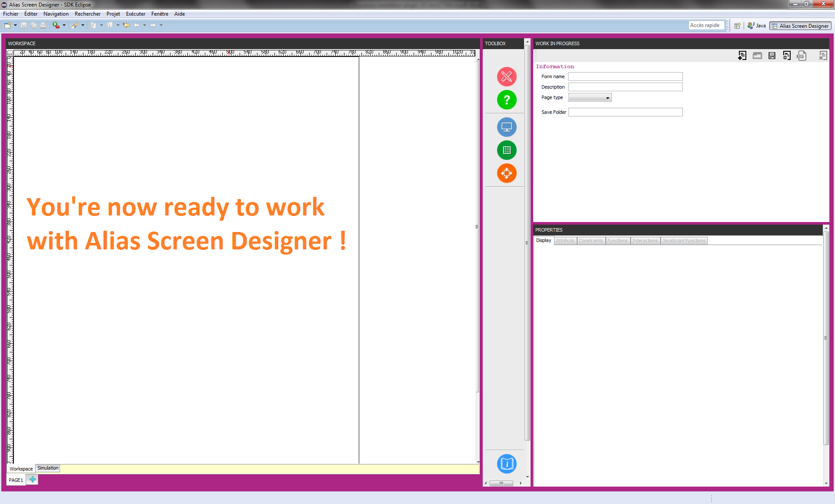Switch to the Simulation tab
Viewport: 835px width, 504px height.
click(x=48, y=468)
